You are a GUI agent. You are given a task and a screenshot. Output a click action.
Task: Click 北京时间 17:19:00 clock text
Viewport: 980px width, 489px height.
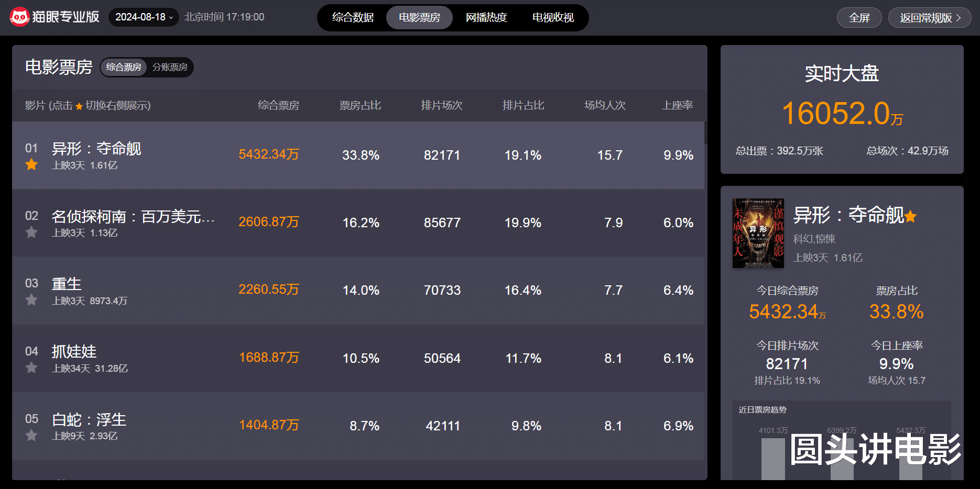point(224,17)
